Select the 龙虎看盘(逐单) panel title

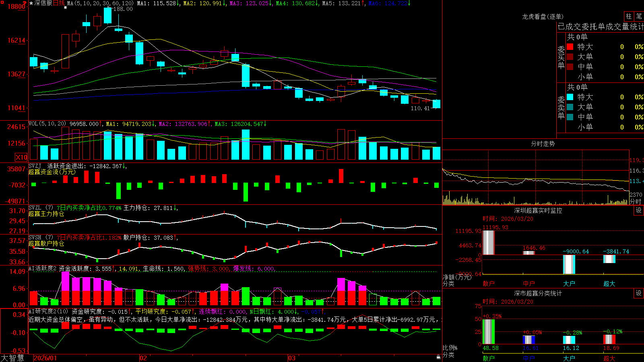543,16
